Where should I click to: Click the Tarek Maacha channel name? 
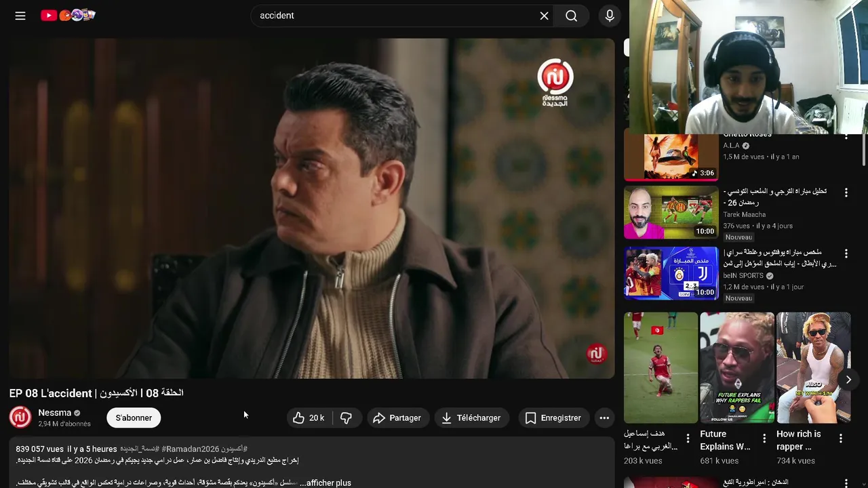click(745, 215)
